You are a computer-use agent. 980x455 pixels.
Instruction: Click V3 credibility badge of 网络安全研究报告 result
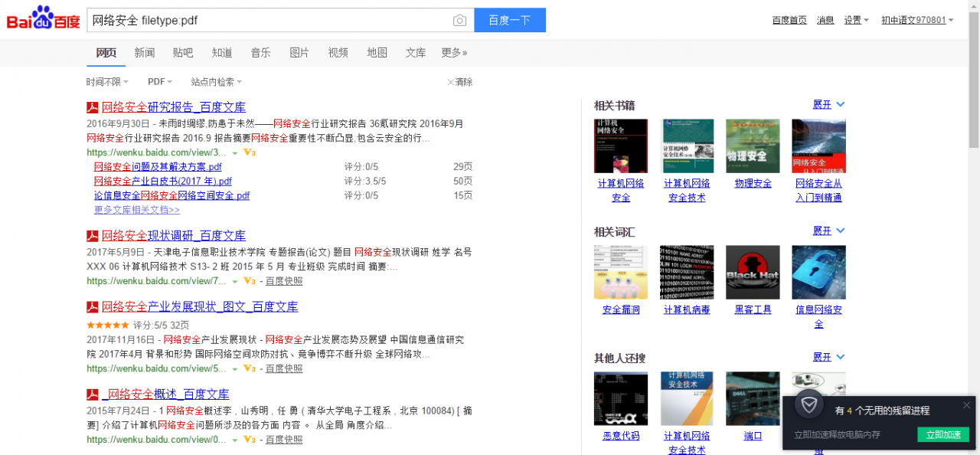(x=249, y=152)
